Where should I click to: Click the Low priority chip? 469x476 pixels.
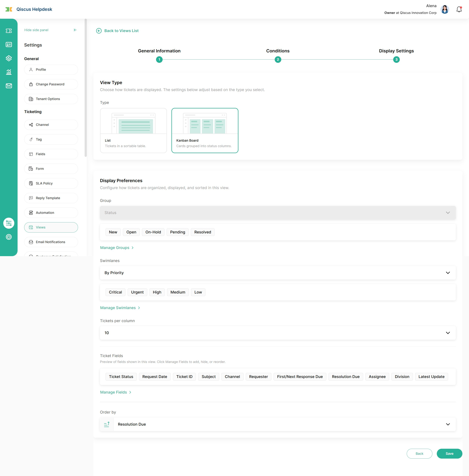[x=198, y=292]
